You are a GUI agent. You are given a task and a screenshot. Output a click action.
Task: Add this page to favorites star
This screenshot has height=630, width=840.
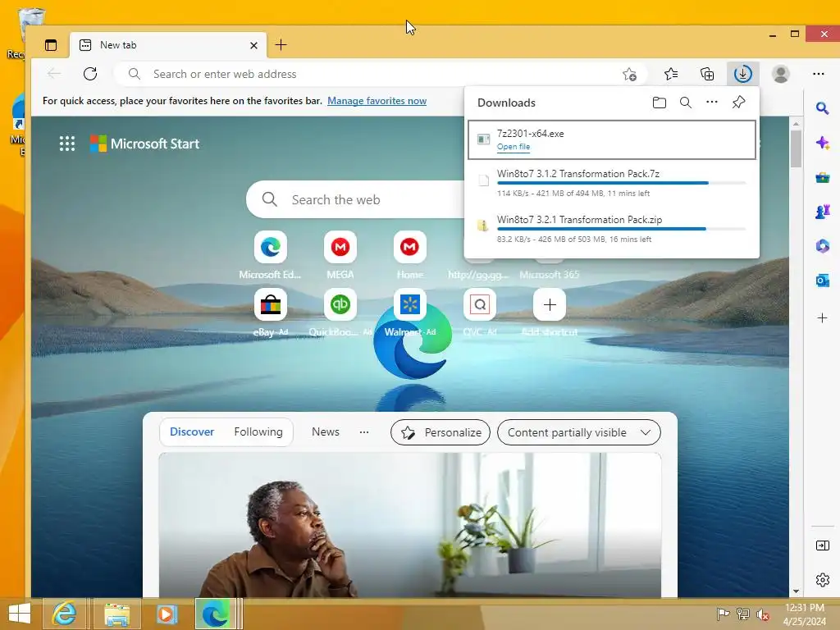point(629,74)
